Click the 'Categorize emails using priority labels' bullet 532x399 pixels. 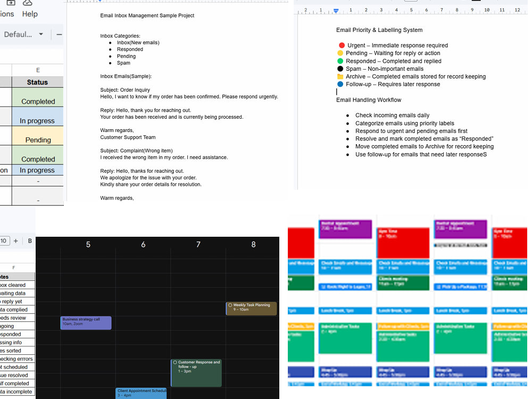click(404, 123)
